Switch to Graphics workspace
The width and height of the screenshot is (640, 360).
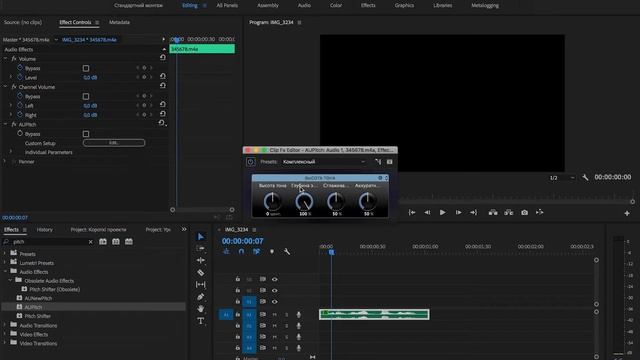[404, 5]
